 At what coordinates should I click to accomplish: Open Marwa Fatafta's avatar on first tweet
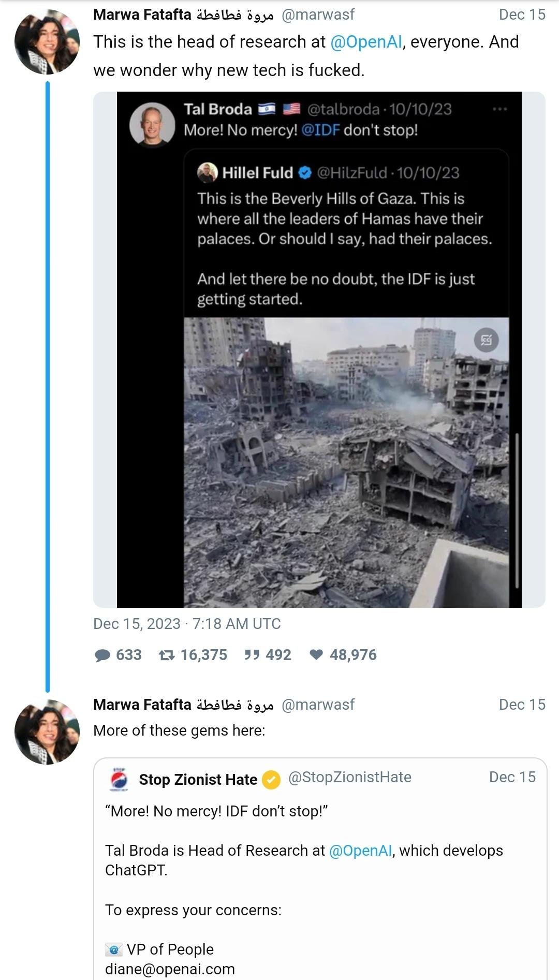(x=47, y=42)
